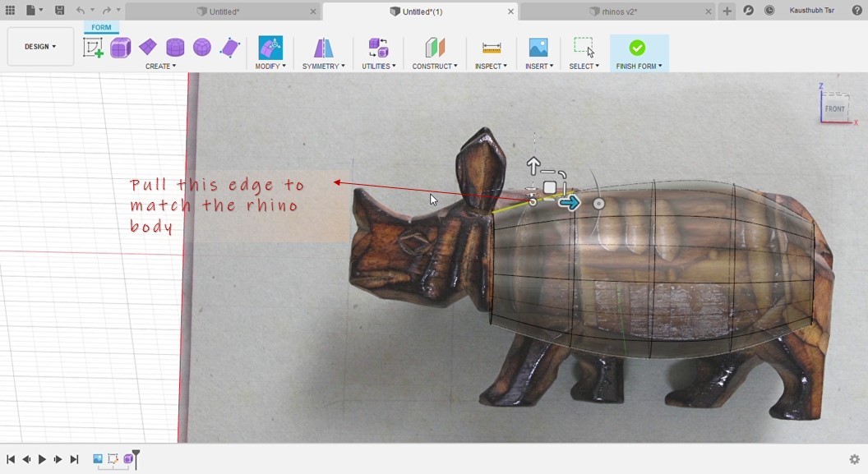
Task: Select the Symmetry mirror icon
Action: [x=323, y=48]
